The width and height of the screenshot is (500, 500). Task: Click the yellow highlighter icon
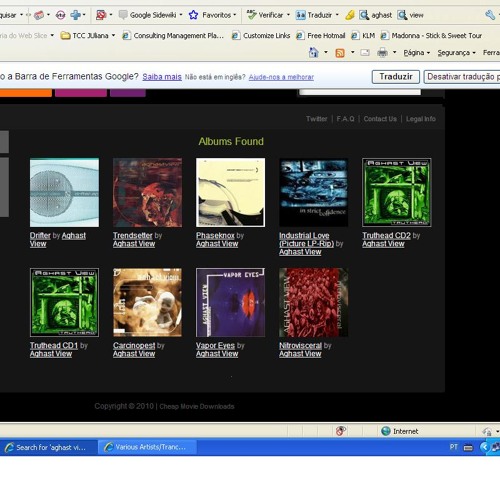tap(350, 15)
